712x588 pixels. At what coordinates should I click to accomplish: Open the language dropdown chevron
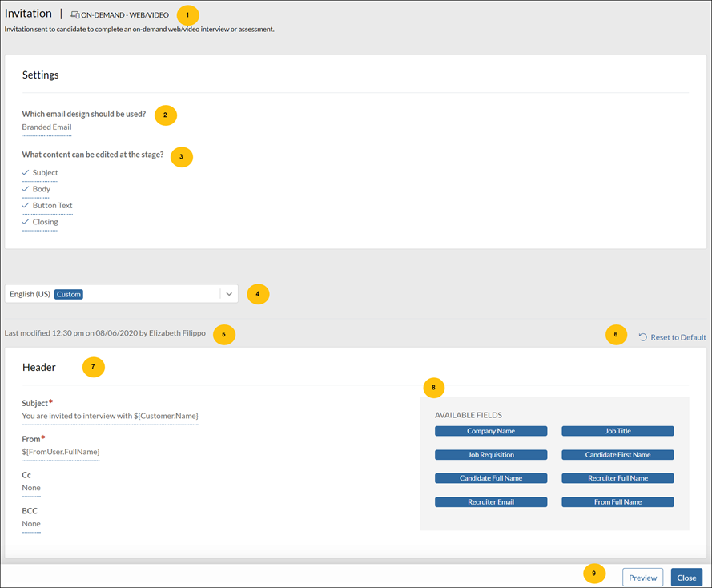click(229, 294)
